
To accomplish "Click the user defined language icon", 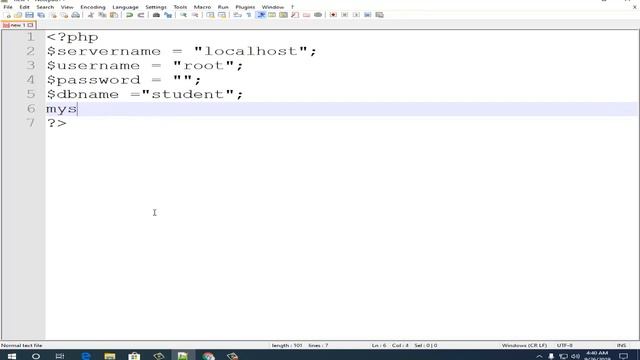I will 272,15.
